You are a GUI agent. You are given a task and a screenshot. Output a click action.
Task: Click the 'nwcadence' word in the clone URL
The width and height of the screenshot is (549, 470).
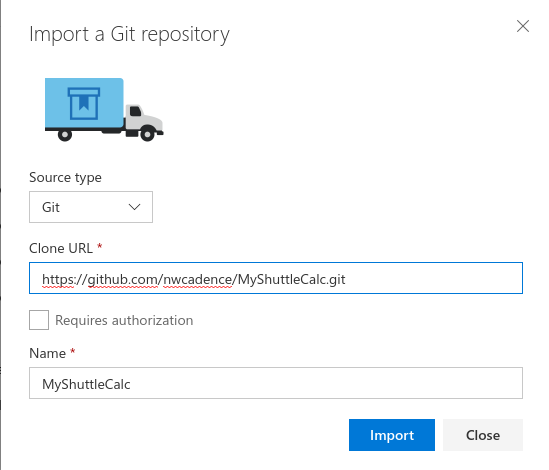pyautogui.click(x=198, y=279)
